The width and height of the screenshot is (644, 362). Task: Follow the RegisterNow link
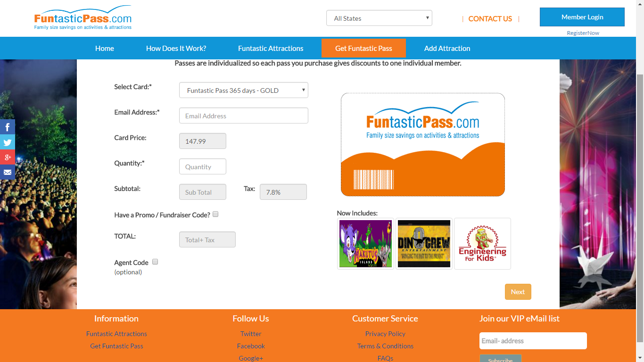[583, 33]
